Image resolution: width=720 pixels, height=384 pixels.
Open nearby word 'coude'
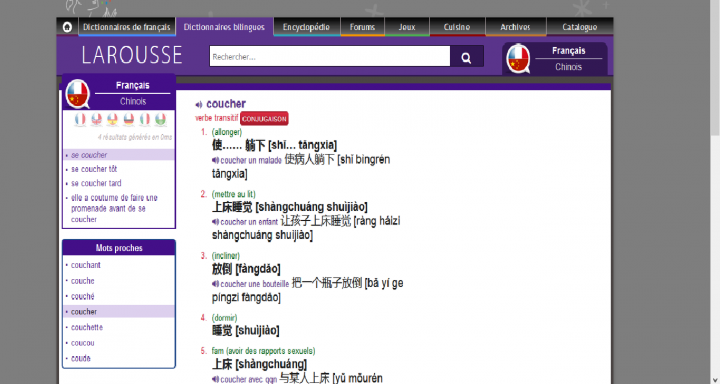pos(81,358)
